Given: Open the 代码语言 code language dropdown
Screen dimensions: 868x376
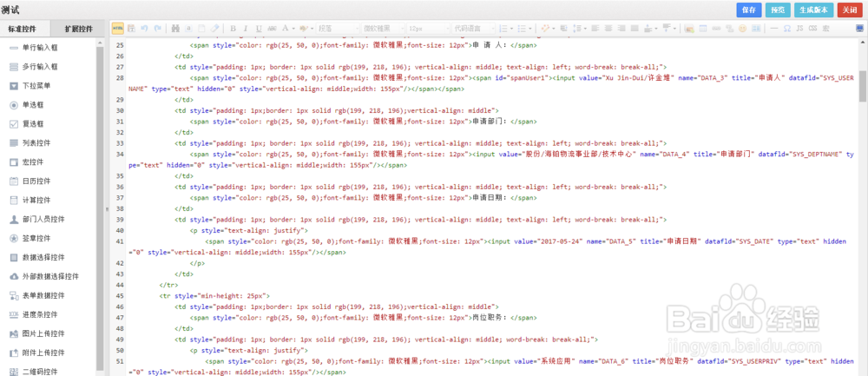Looking at the screenshot, I should click(x=473, y=29).
